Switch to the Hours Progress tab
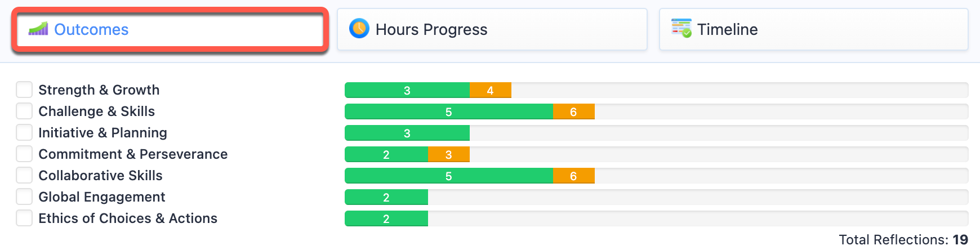 492,30
